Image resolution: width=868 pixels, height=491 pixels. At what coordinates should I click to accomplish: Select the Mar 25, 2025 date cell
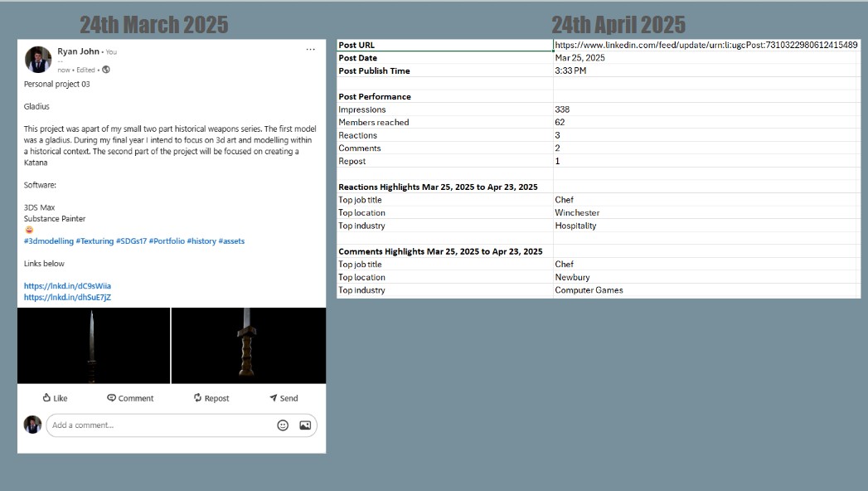point(706,57)
